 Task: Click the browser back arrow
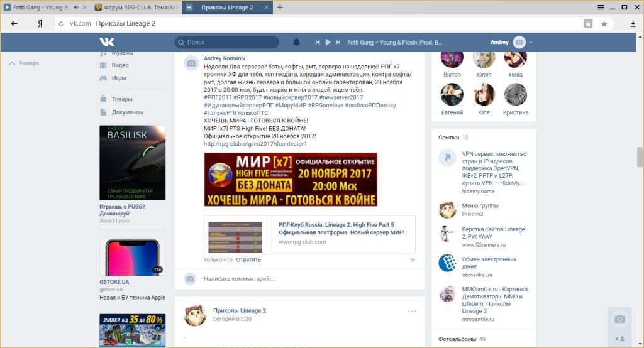pyautogui.click(x=14, y=23)
